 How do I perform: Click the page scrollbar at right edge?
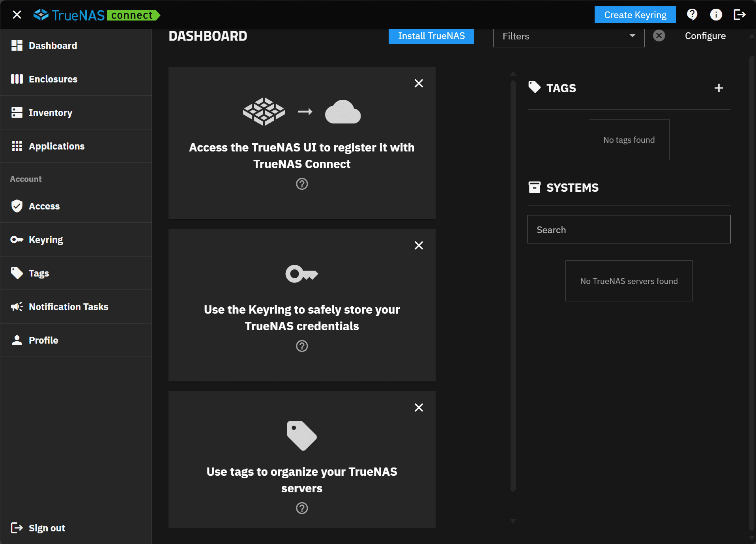click(x=752, y=293)
